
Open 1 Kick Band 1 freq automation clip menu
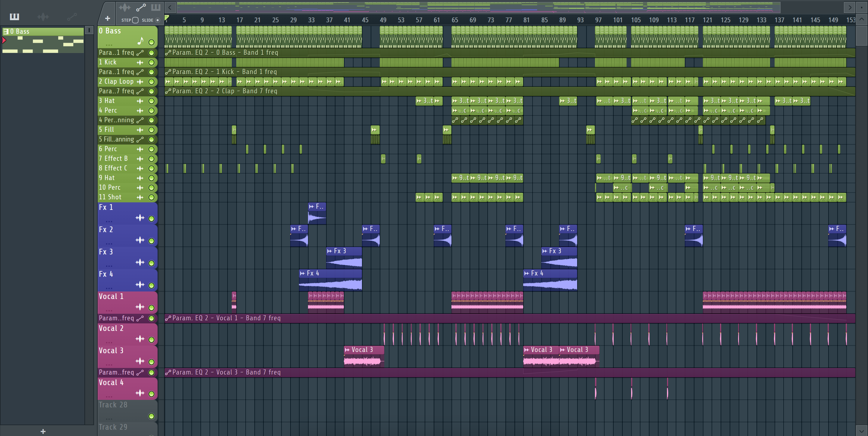(x=168, y=72)
